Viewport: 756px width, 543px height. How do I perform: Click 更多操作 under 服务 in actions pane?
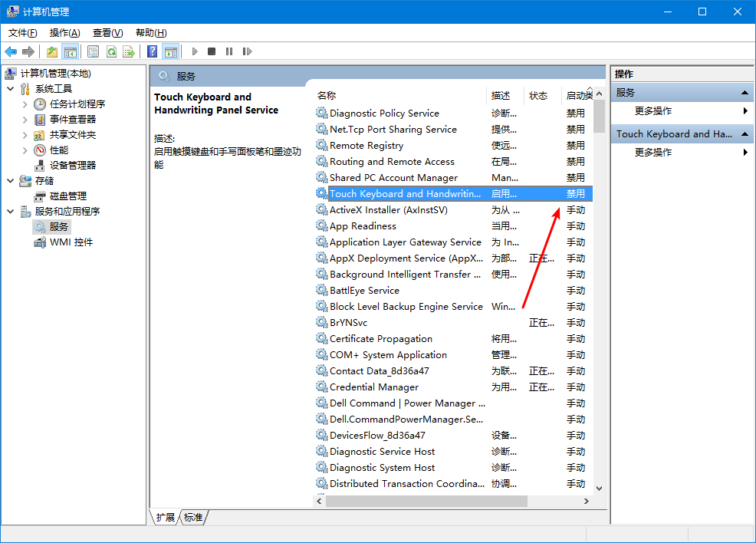point(653,111)
